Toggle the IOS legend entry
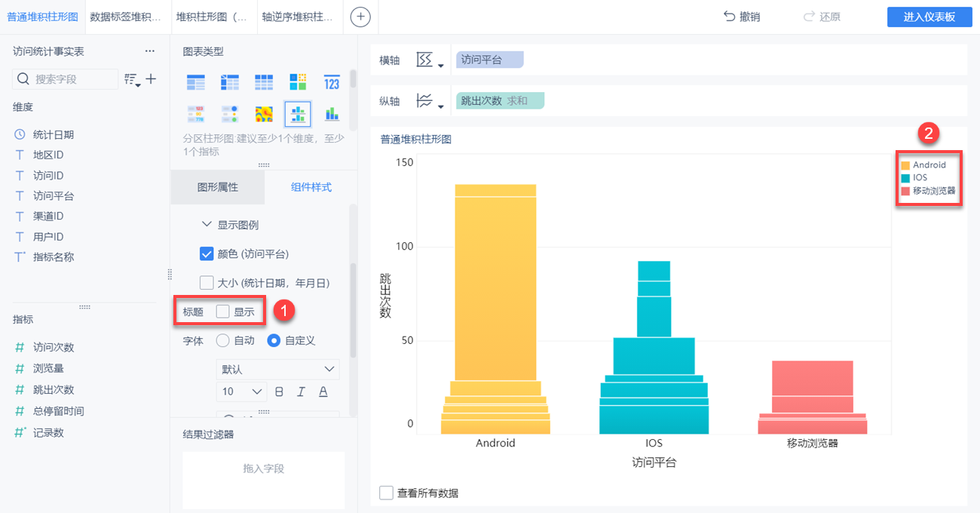 point(914,177)
